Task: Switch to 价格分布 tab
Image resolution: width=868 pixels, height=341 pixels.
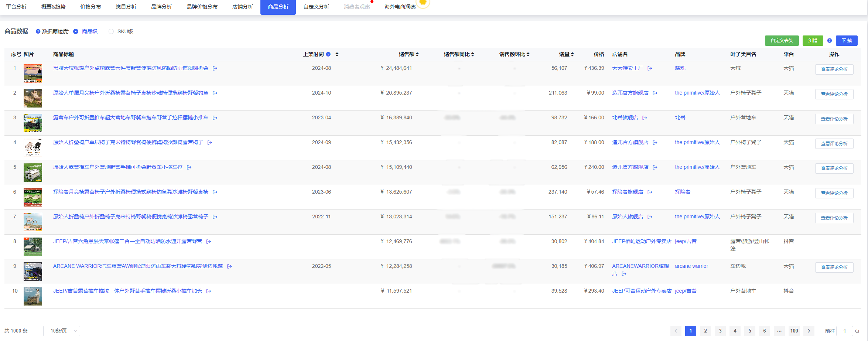Action: 90,7
